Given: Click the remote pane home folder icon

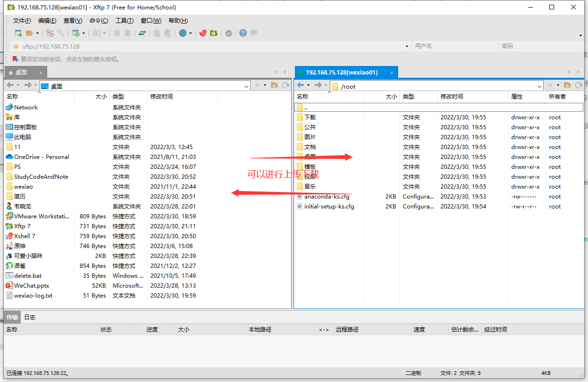Looking at the screenshot, I should click(567, 85).
